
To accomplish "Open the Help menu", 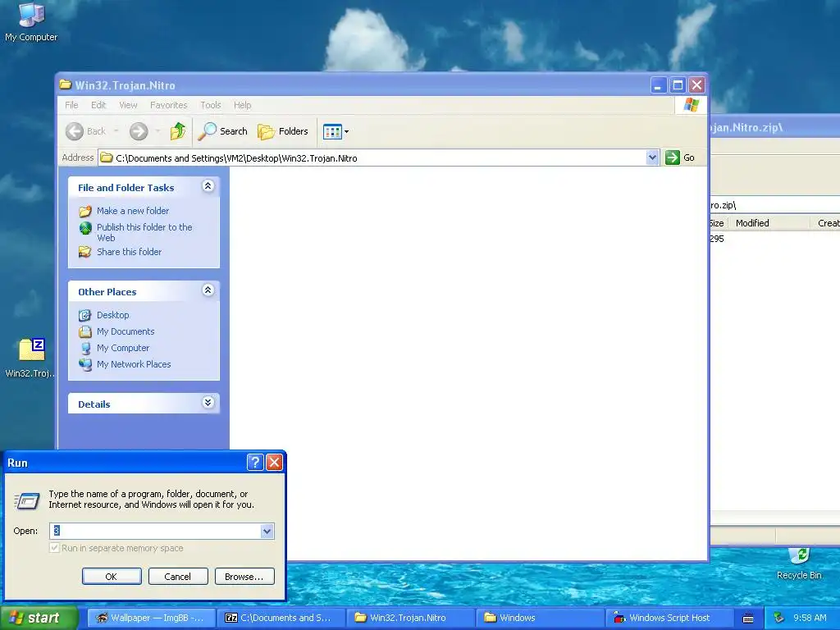I will [242, 105].
